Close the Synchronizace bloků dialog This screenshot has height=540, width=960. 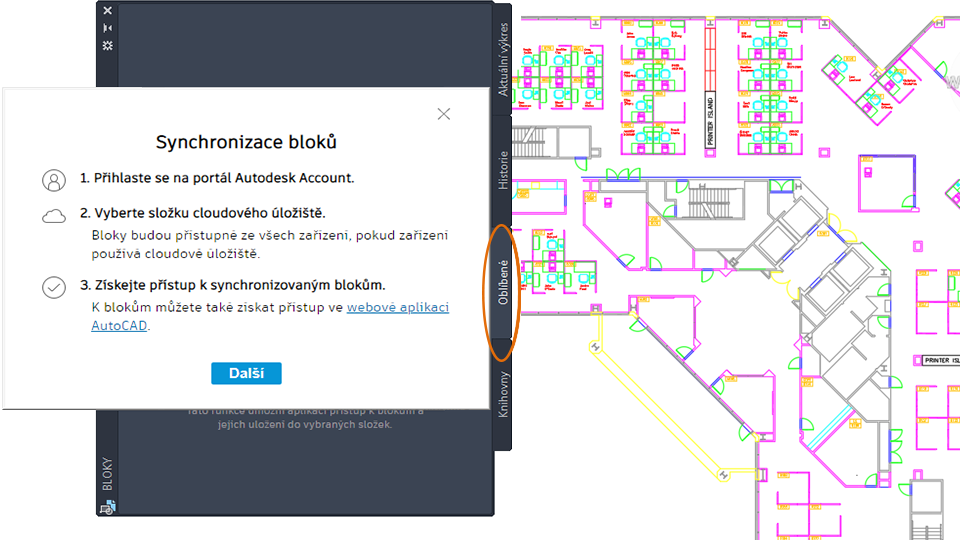[x=444, y=114]
